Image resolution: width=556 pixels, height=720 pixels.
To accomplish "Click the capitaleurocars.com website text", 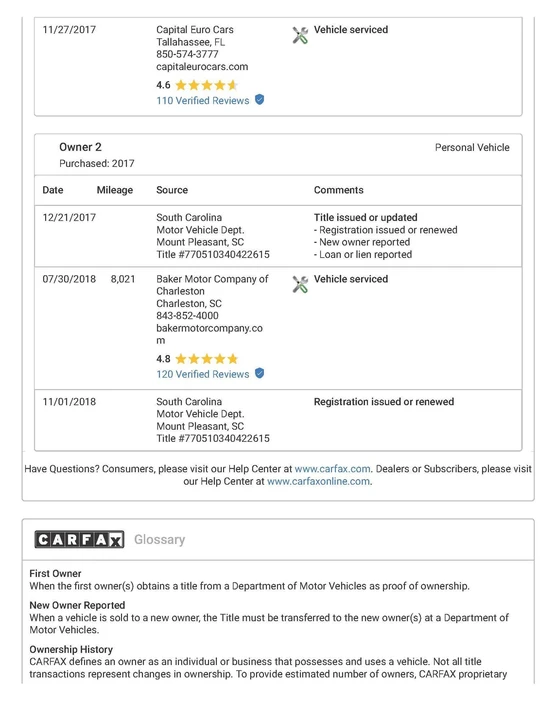I will coord(202,67).
